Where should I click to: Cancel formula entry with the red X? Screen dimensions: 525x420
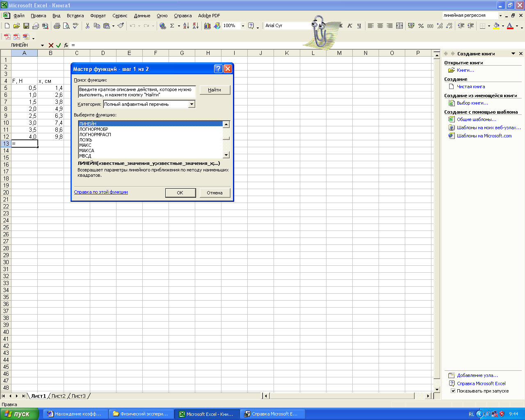[x=51, y=45]
